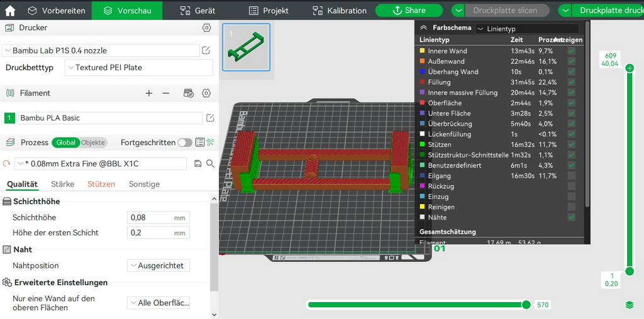The image size is (644, 319).
Task: Click the Prozess section layers icon
Action: (x=10, y=143)
